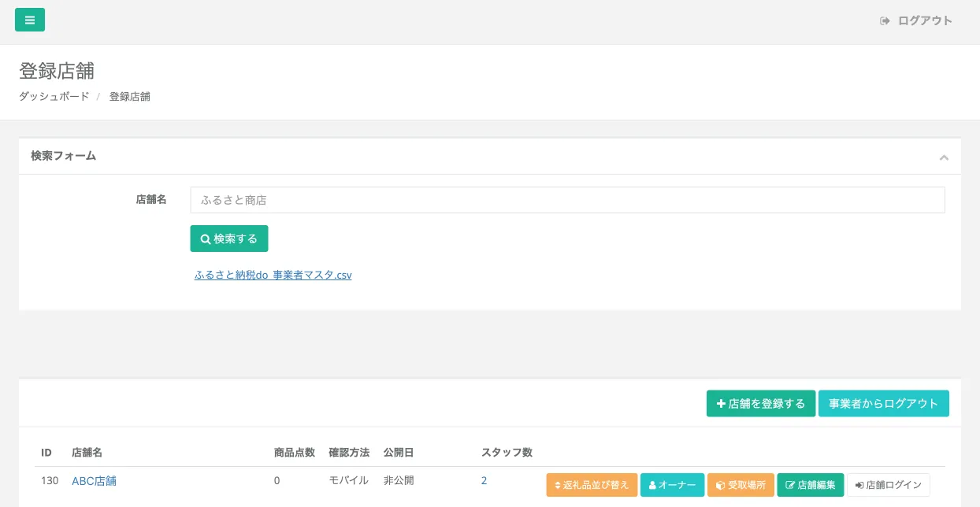Open the ABC店舗 store link

tap(94, 480)
